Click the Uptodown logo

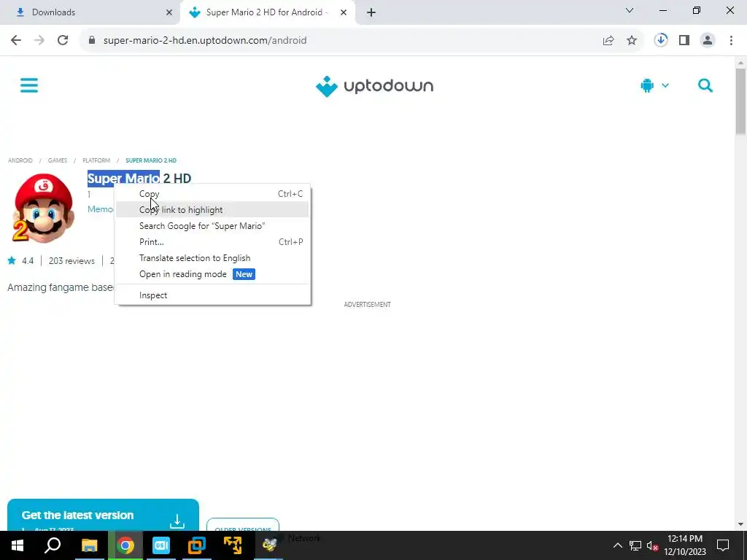[x=374, y=86]
